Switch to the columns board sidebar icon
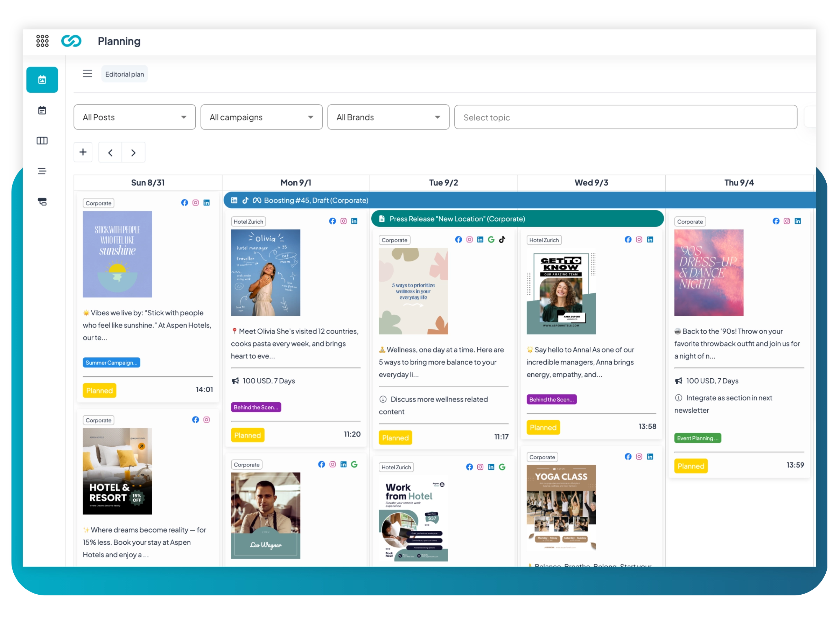This screenshot has width=840, height=630. 42,140
